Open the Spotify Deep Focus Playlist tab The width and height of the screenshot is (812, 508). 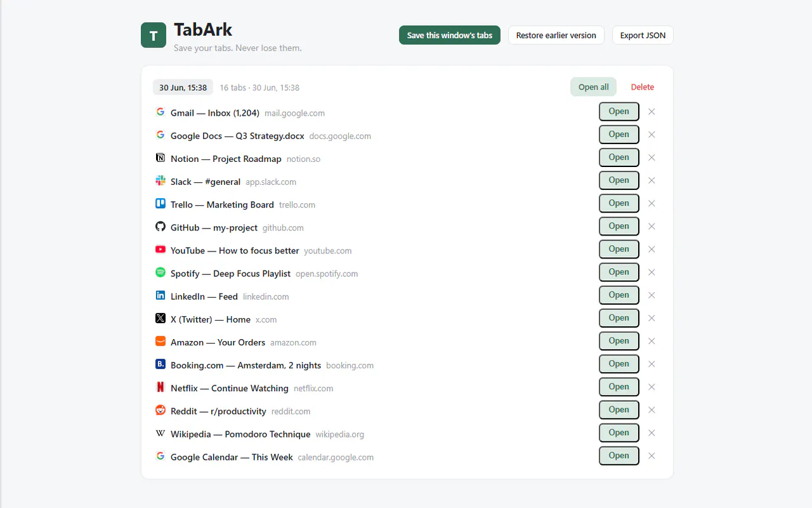coord(619,272)
